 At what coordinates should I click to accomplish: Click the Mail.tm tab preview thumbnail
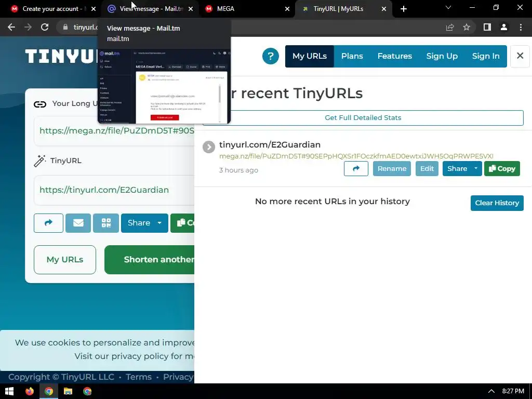164,86
